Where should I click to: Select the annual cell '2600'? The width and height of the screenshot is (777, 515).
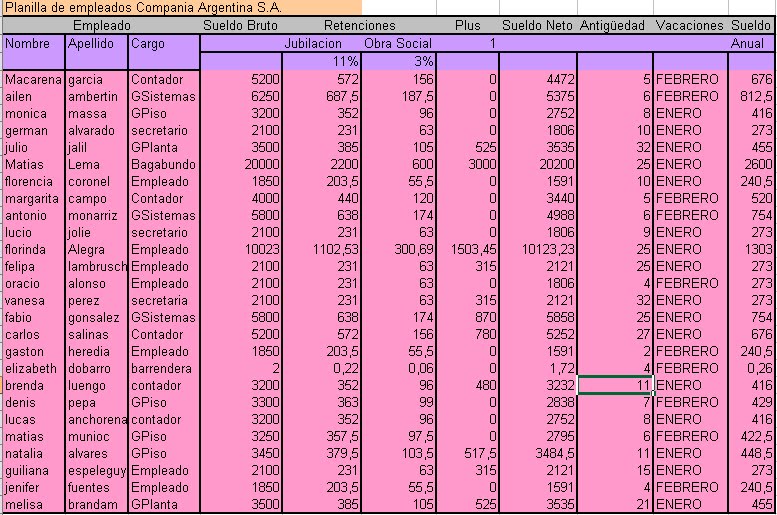coord(752,164)
